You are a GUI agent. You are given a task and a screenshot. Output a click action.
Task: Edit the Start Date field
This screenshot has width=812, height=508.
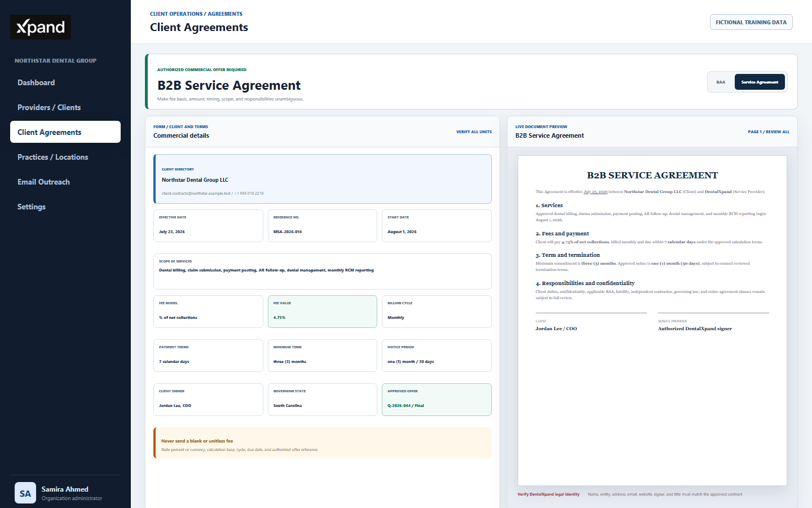coord(436,226)
